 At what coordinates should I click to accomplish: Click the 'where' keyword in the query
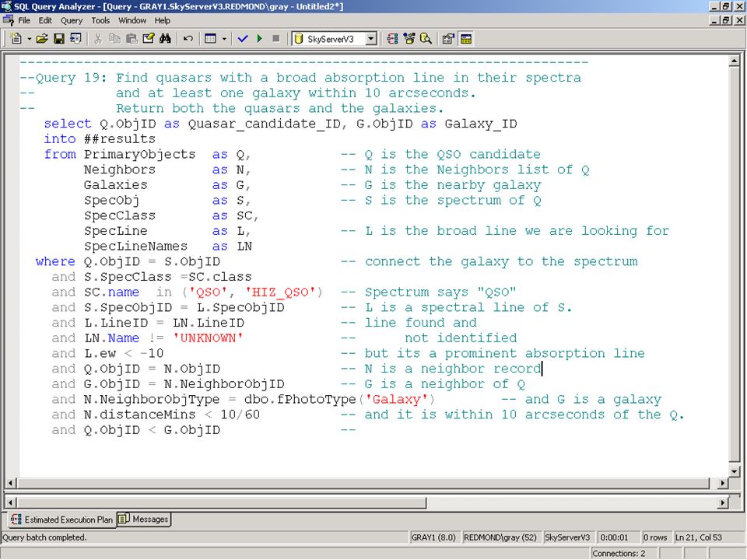(x=55, y=261)
